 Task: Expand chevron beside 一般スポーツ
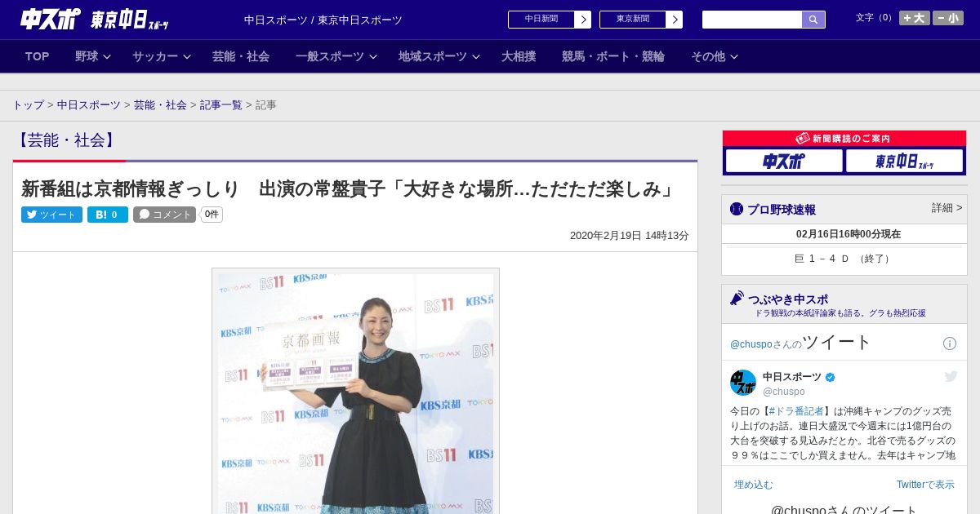click(373, 56)
